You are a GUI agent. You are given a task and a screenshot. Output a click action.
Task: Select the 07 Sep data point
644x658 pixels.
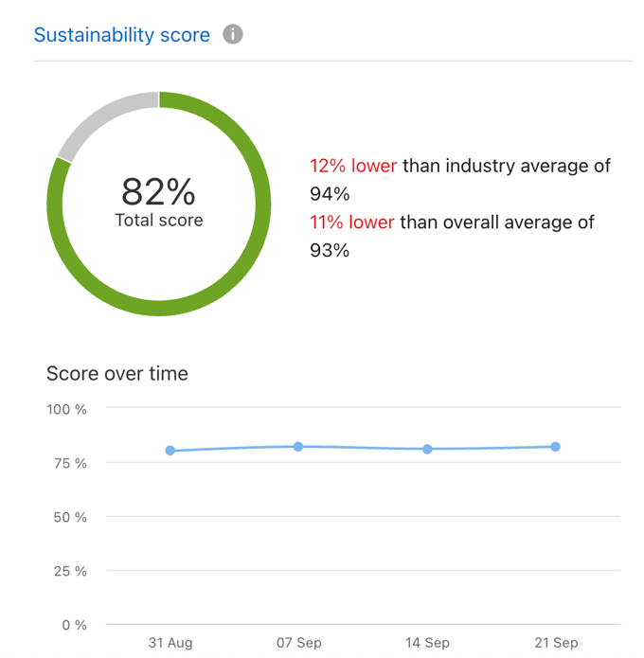click(x=298, y=447)
